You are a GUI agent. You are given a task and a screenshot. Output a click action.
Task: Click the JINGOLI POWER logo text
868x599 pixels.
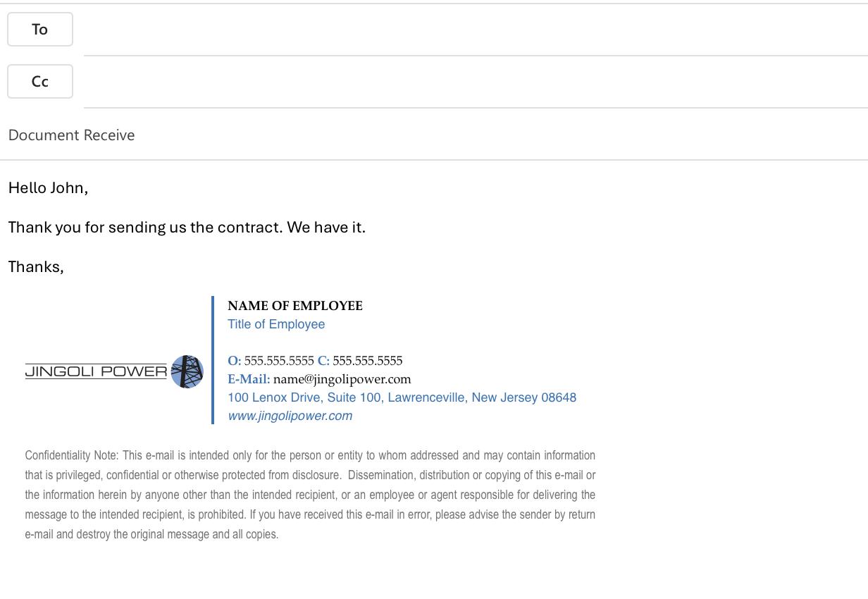coord(96,371)
